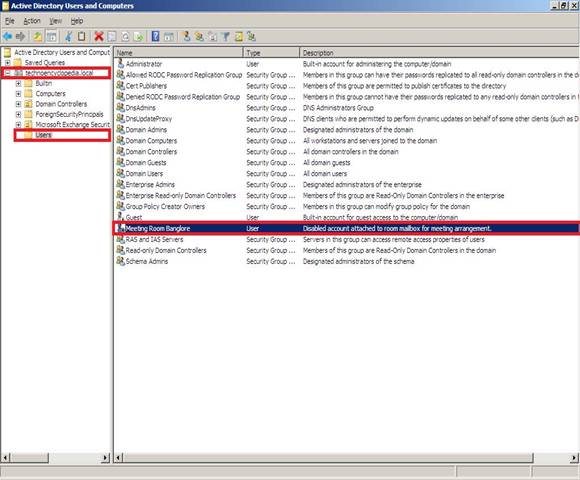Viewport: 580px width, 480px height.
Task: Click the Cut scissors toolbar icon
Action: [68, 36]
